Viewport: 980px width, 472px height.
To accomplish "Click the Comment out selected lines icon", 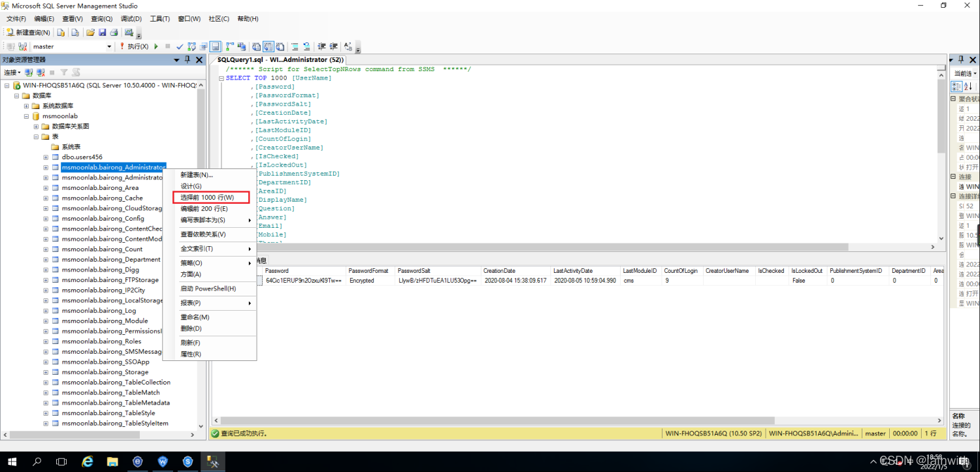I will coord(295,46).
